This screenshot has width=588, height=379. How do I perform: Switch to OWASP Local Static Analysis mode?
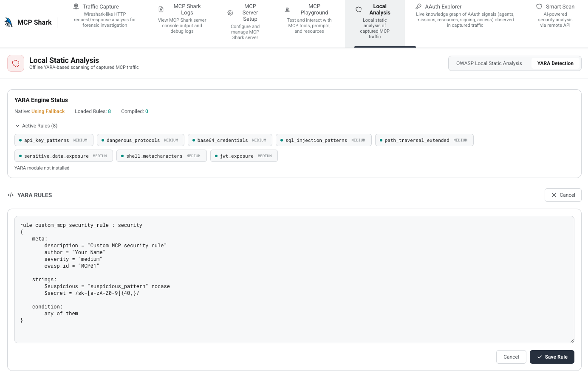(x=489, y=63)
